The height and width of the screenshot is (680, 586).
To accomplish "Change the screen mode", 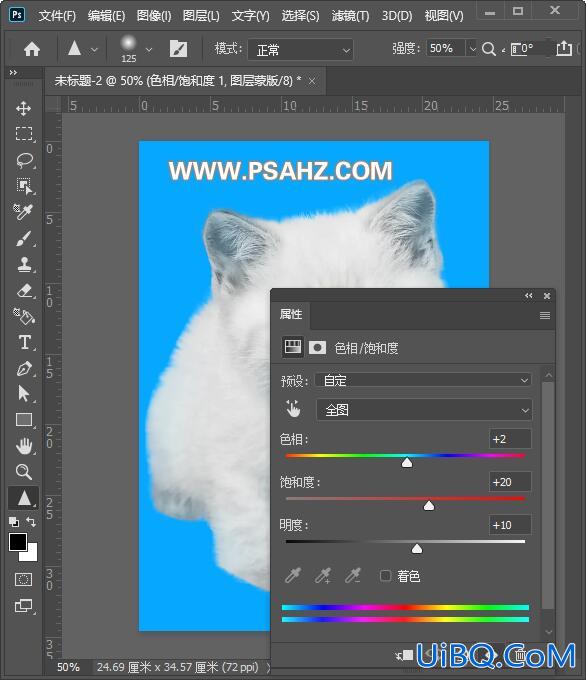I will tap(23, 605).
